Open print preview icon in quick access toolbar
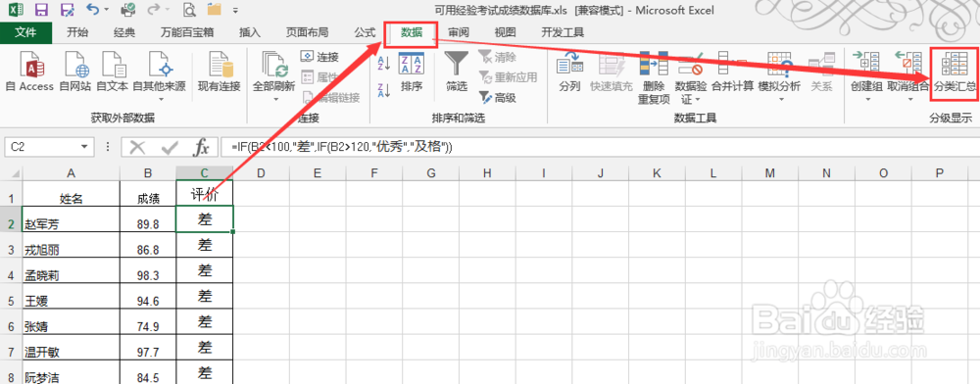980x384 pixels. [x=189, y=10]
